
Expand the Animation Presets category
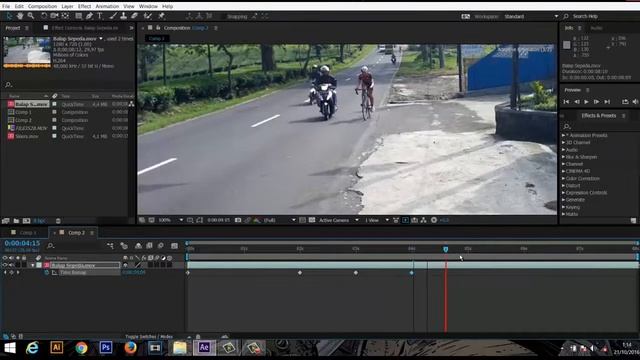click(x=563, y=135)
